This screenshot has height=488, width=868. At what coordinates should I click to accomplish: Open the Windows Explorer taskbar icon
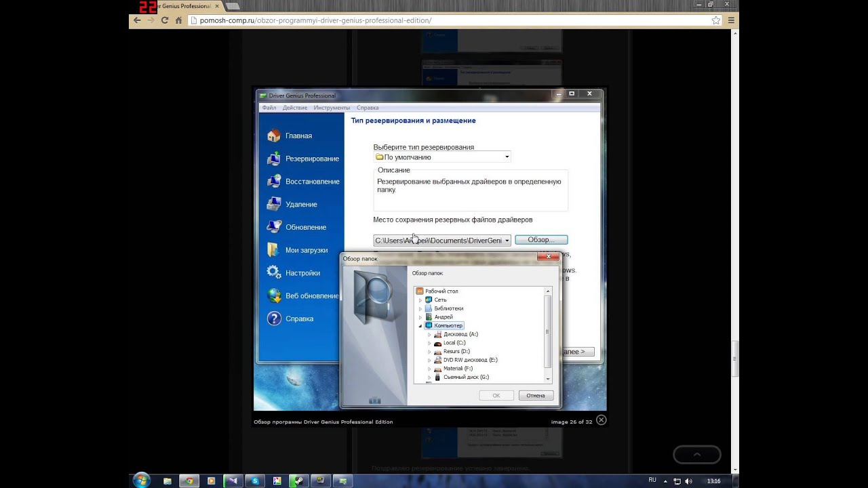tap(167, 481)
